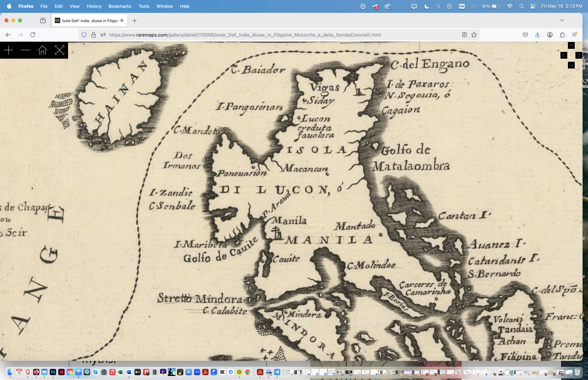Image resolution: width=588 pixels, height=380 pixels.
Task: Open the Now Playing menu bar icon
Action: 449,6
